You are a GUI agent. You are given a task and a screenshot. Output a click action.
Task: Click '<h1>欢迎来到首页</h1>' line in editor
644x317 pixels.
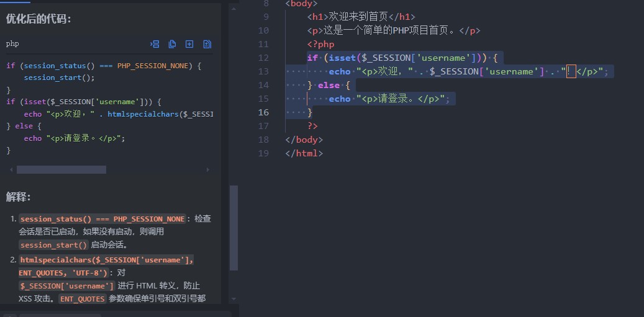click(x=361, y=17)
